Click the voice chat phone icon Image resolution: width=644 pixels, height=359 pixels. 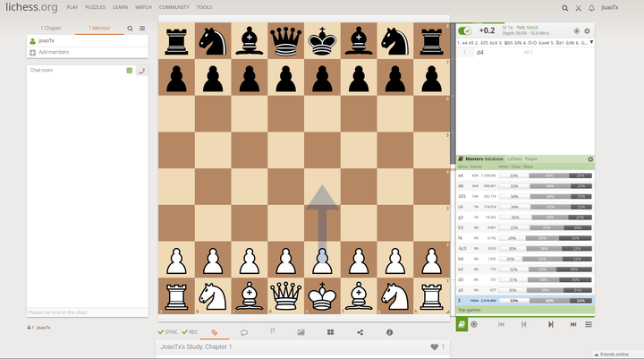(x=141, y=70)
